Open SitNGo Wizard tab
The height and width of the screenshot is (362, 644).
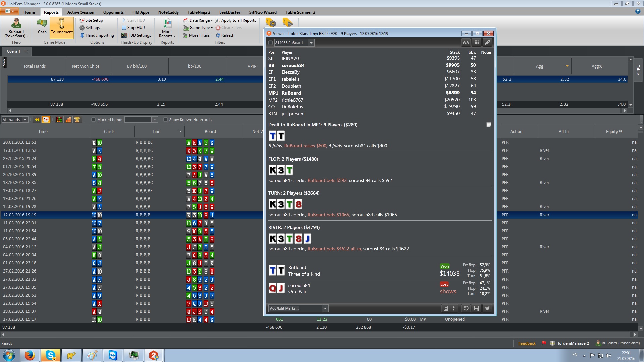click(x=263, y=12)
